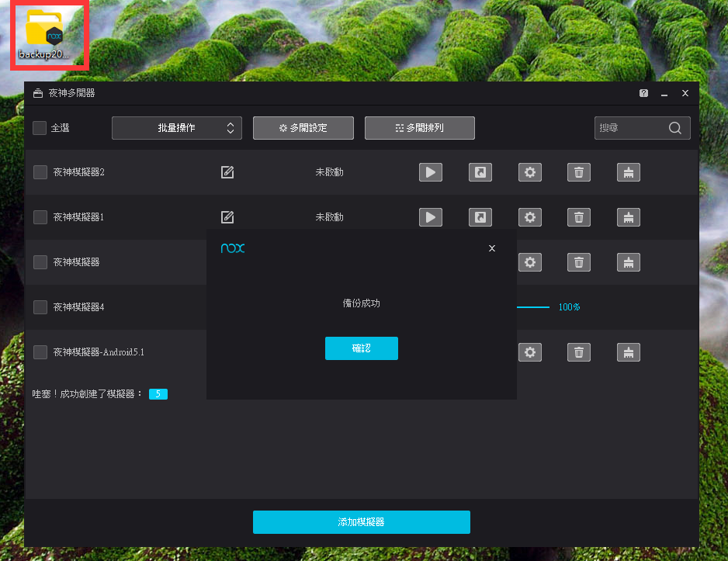
Task: Click broom cleanup icon for 夜神模擬器1
Action: click(x=629, y=217)
